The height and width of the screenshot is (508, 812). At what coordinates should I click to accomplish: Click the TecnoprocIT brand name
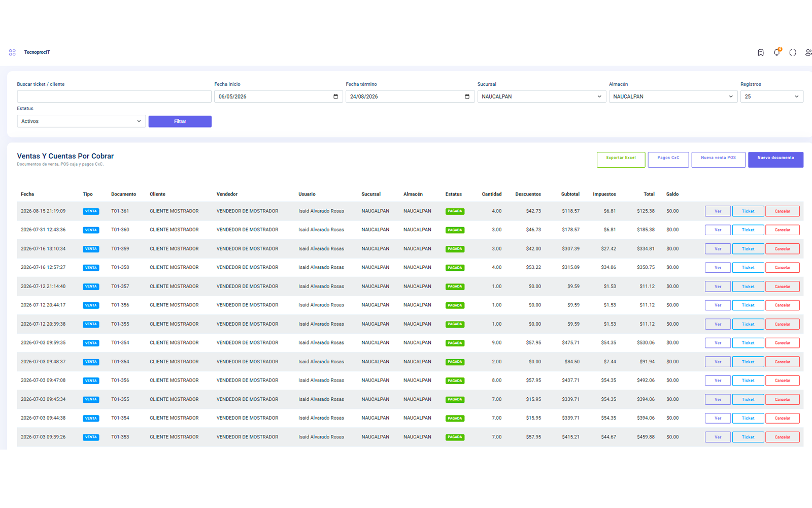37,52
